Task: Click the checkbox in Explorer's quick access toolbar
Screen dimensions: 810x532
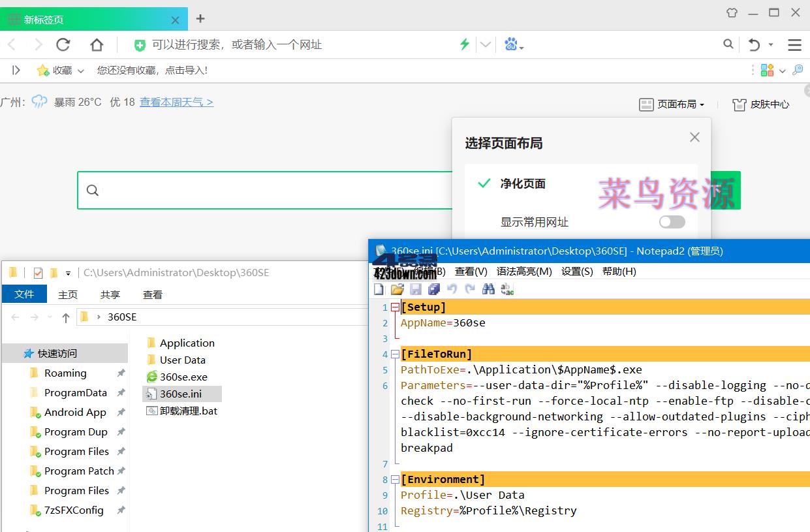Action: [x=37, y=273]
